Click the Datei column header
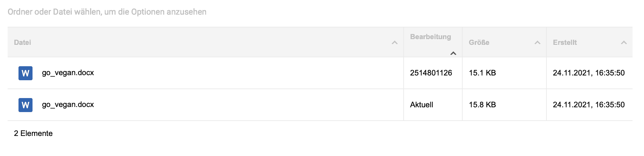This screenshot has height=156, width=644. 22,43
